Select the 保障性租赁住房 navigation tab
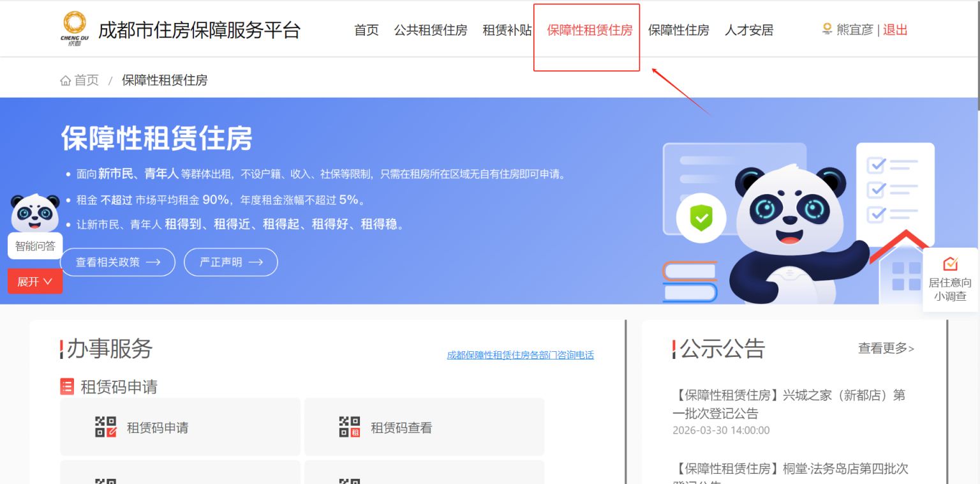980x484 pixels. (590, 30)
